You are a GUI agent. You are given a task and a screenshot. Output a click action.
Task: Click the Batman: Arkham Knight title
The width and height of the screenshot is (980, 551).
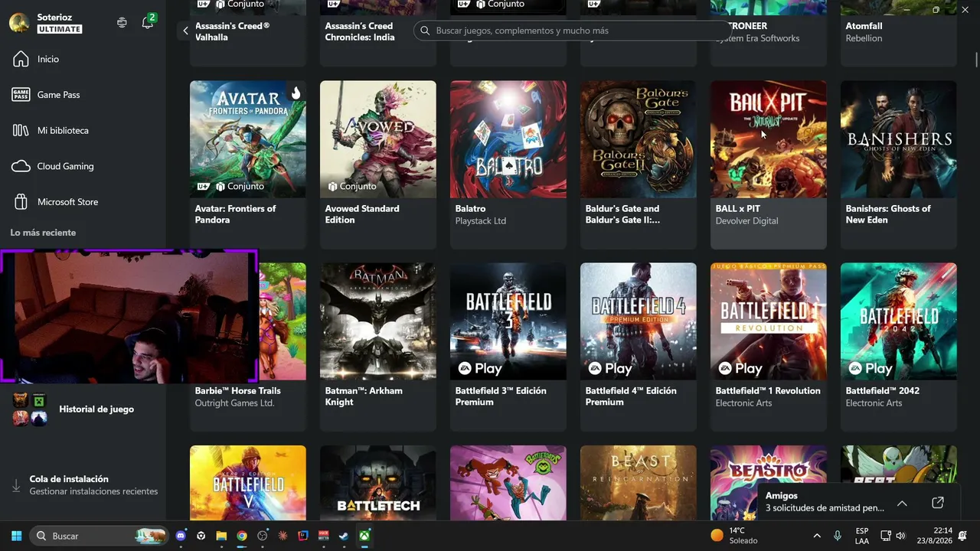pyautogui.click(x=364, y=396)
